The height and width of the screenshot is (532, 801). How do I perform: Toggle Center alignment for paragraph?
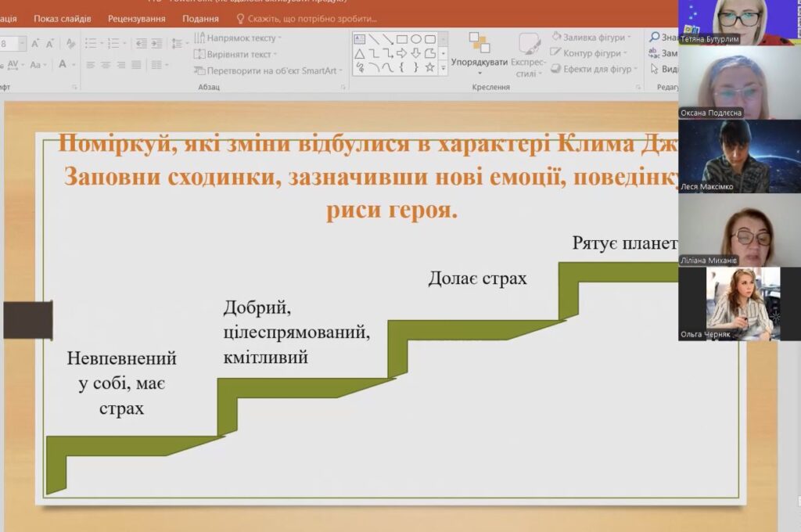pyautogui.click(x=106, y=65)
